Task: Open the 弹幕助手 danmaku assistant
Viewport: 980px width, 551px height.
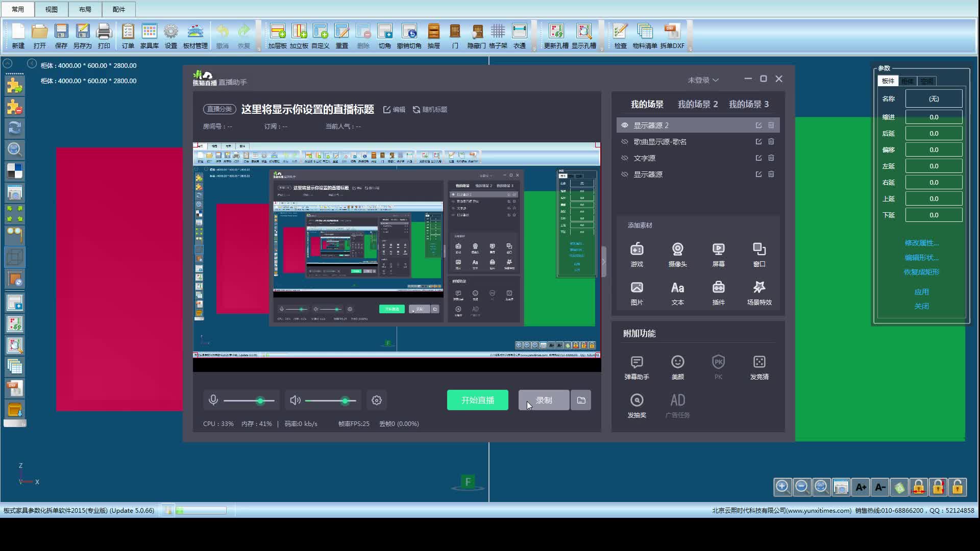Action: [x=636, y=362]
